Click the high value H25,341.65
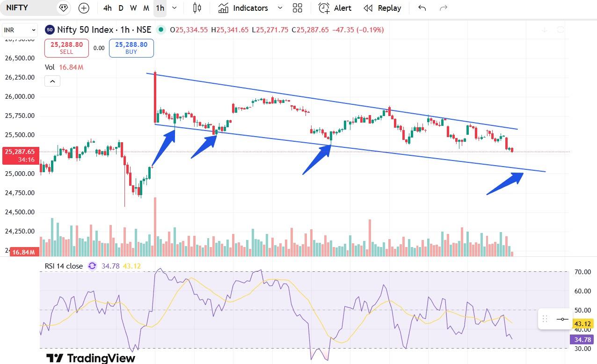 (230, 30)
